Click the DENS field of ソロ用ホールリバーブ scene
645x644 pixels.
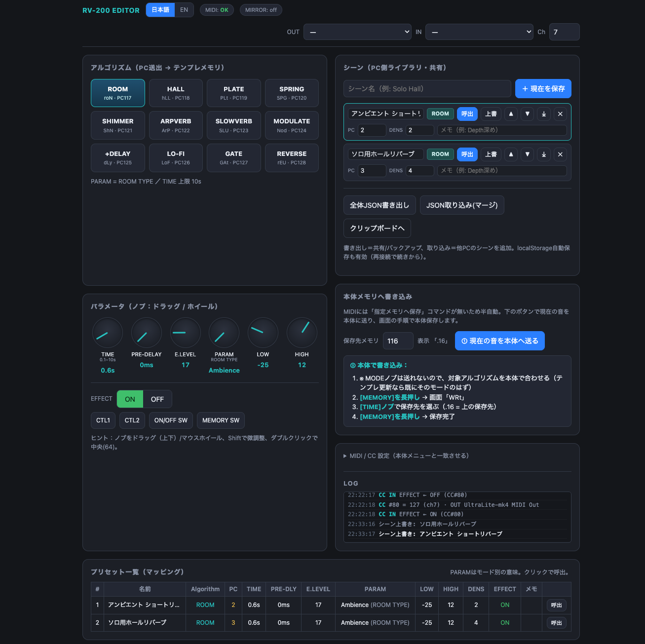pos(420,171)
